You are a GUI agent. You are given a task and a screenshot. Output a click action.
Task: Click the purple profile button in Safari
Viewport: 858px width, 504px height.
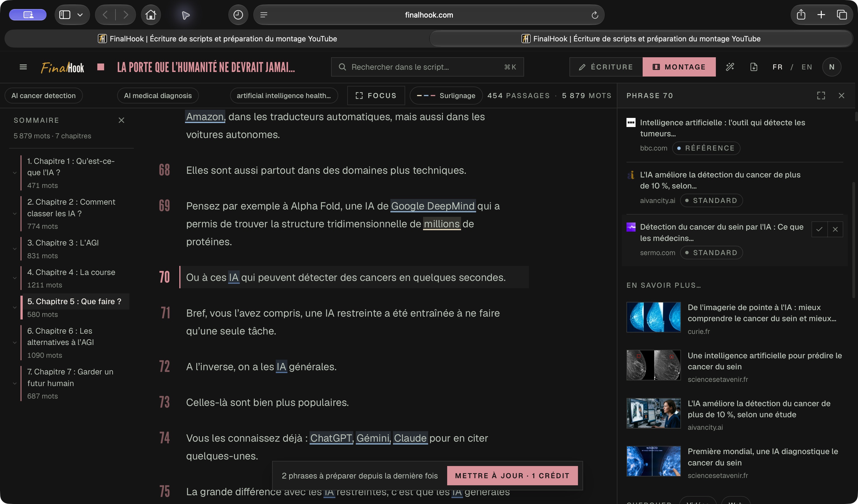click(28, 15)
